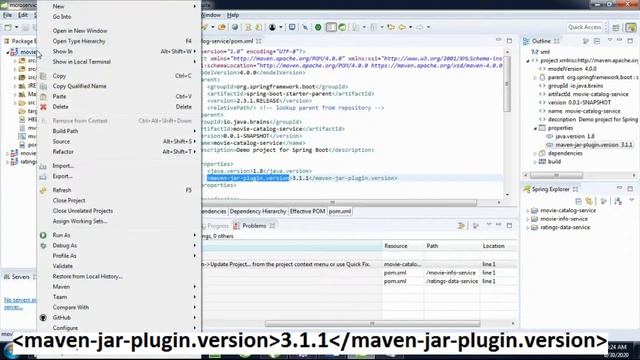Viewport: 640px width, 360px height.
Task: Close the pom.xml editor tab
Action: click(259, 41)
